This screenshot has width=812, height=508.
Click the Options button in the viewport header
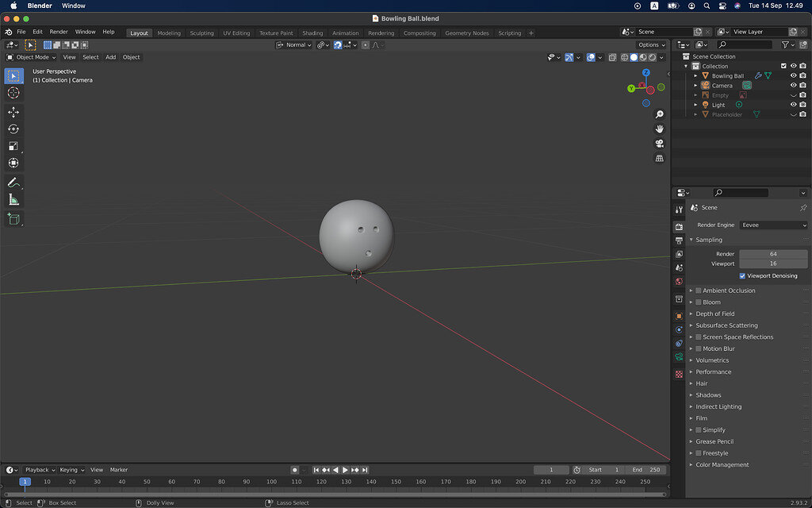coord(650,44)
